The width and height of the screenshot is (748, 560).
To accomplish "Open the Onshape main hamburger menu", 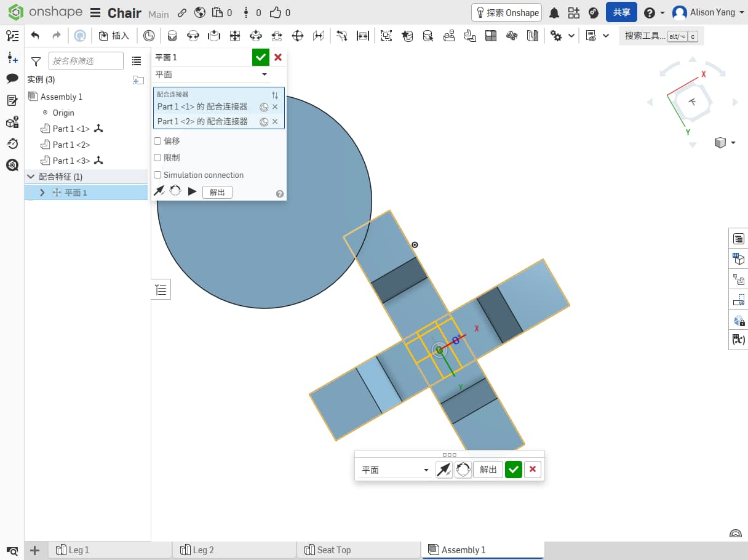I will point(95,13).
